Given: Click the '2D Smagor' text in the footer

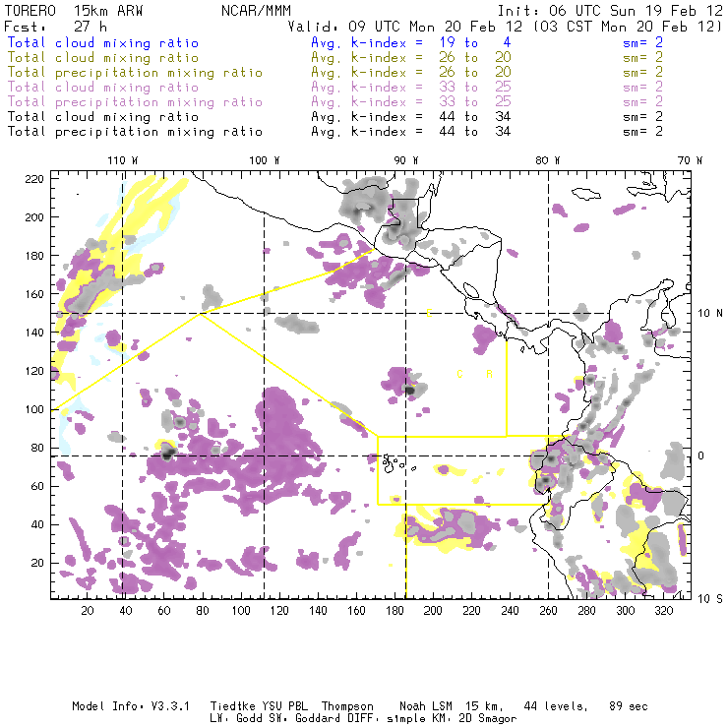Looking at the screenshot, I should (x=488, y=719).
